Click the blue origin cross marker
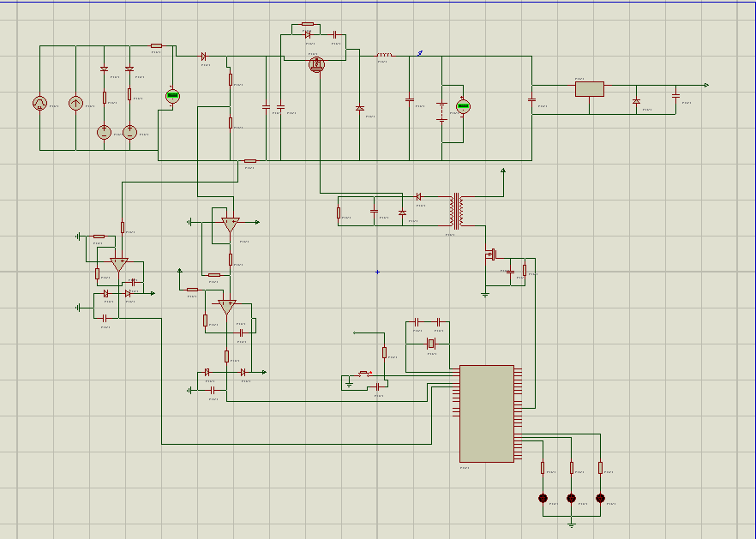The width and height of the screenshot is (756, 539). point(377,272)
